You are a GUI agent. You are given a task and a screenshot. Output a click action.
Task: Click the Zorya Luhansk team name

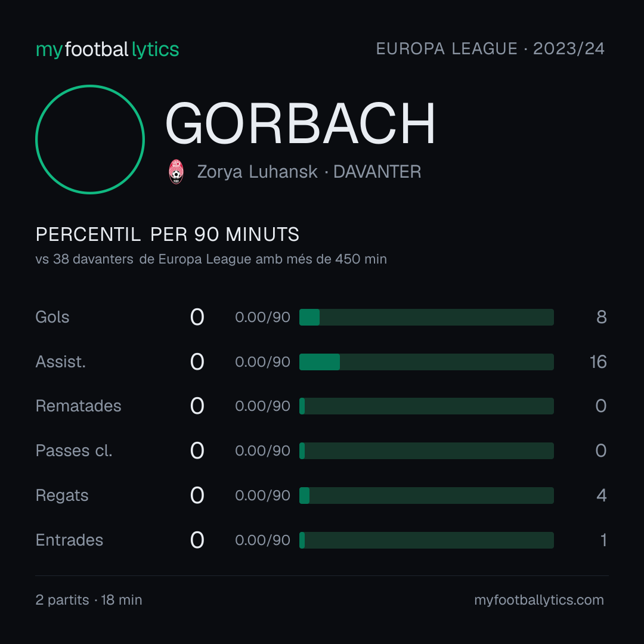pos(257,172)
